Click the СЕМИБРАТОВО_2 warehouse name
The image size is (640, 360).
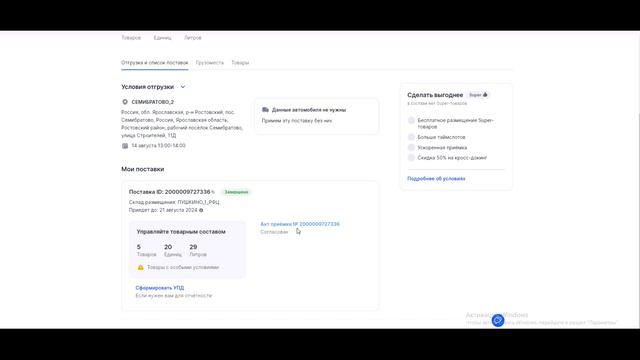point(153,102)
